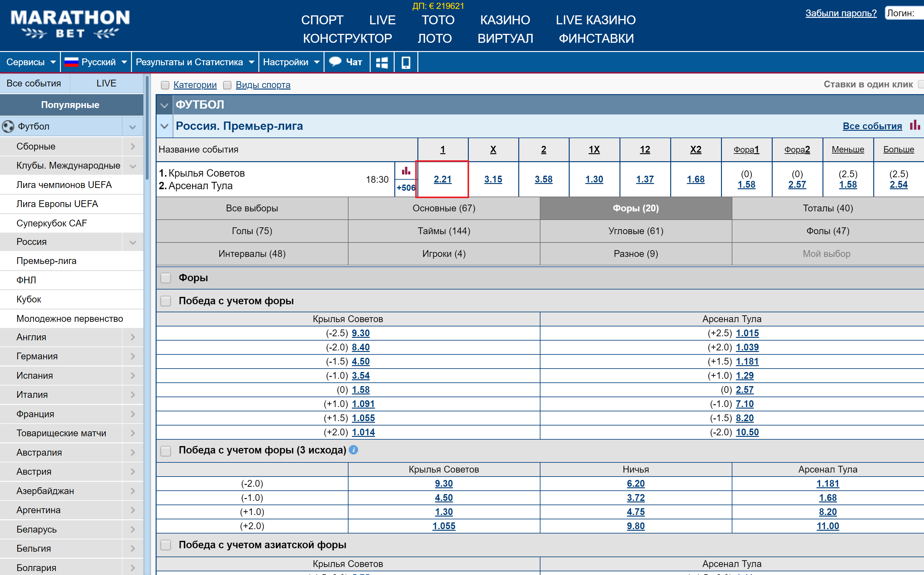Tick the Виды спорта checkbox
This screenshot has height=575, width=924.
(227, 85)
